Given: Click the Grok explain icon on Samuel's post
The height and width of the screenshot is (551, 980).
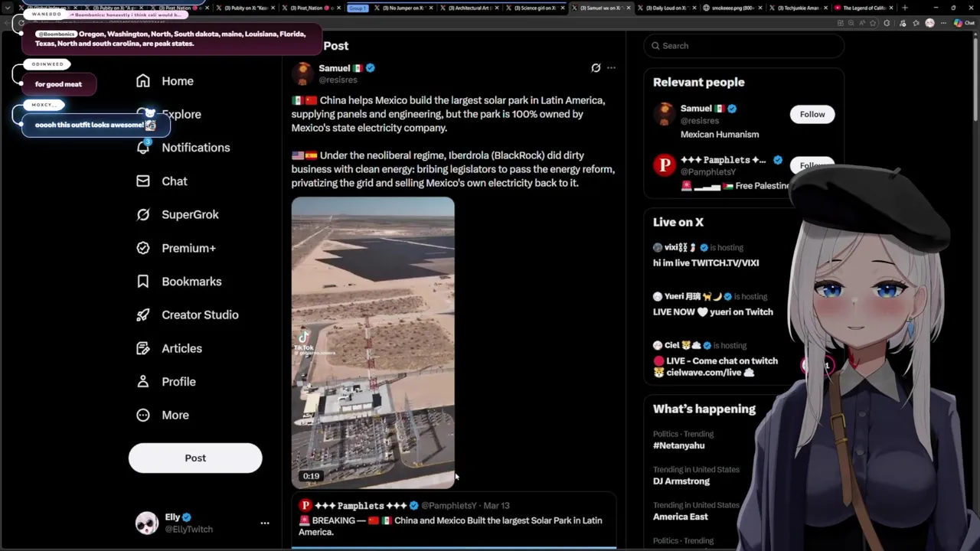Looking at the screenshot, I should (x=596, y=68).
